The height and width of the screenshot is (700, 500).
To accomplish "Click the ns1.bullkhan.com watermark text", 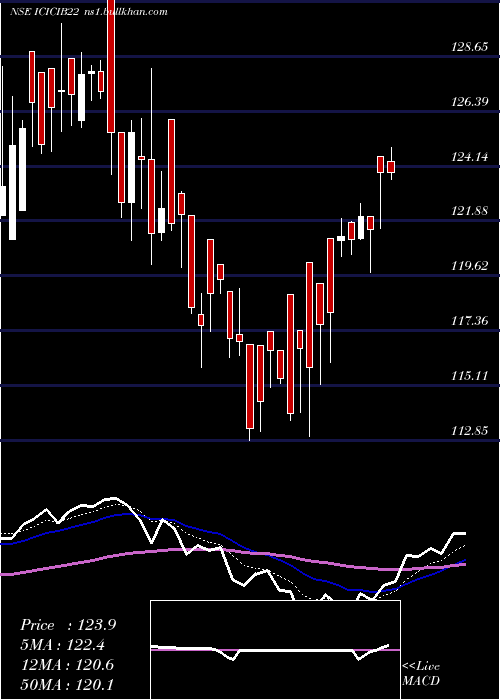I will (125, 11).
